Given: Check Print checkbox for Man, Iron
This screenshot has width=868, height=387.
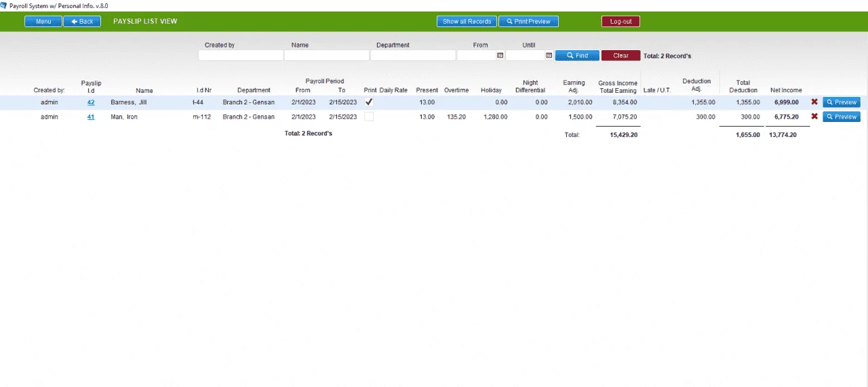Looking at the screenshot, I should (x=369, y=117).
